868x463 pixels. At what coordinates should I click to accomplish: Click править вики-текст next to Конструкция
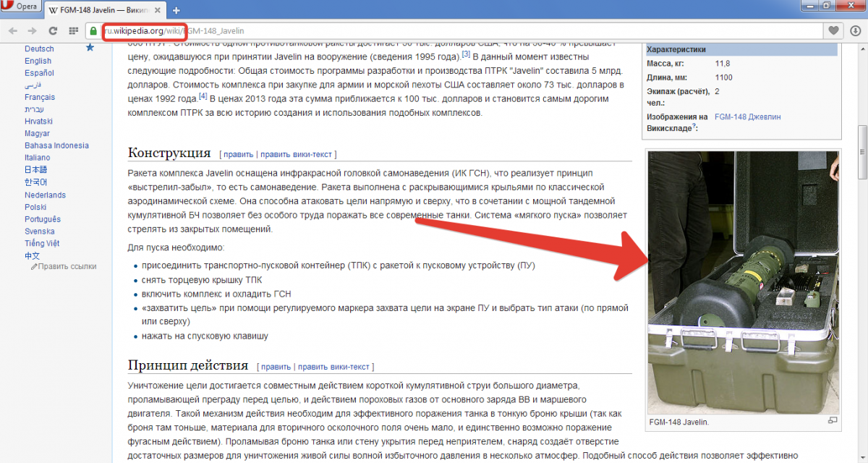(x=296, y=154)
